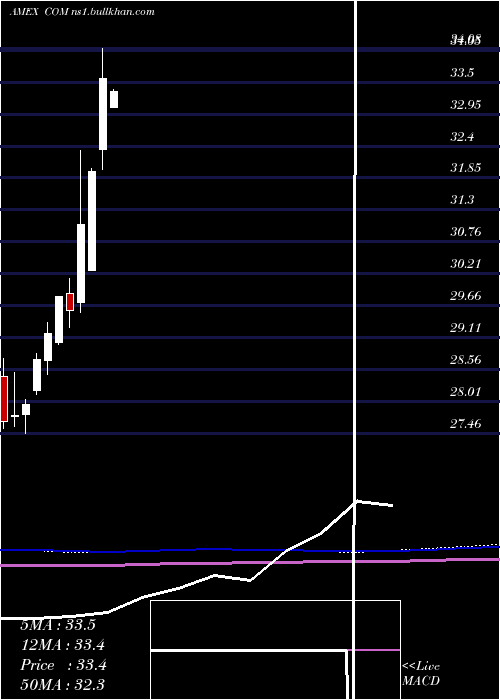Click the 32.95 price axis label
Viewport: 500px width, 700px height.
tap(465, 105)
